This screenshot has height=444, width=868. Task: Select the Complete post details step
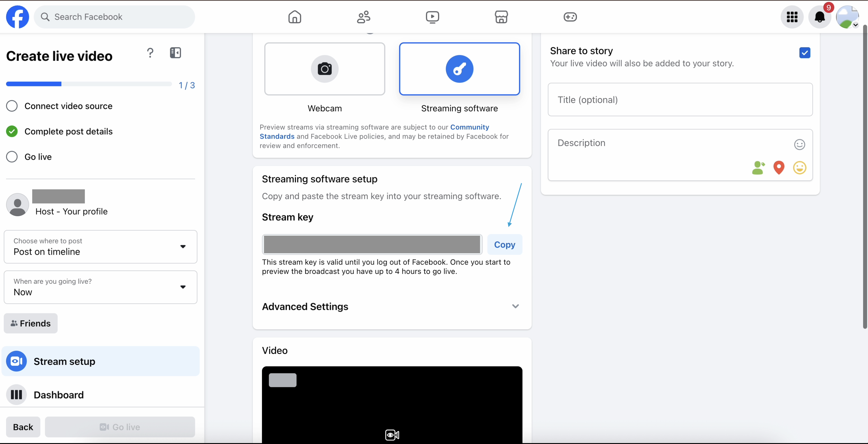coord(59,131)
